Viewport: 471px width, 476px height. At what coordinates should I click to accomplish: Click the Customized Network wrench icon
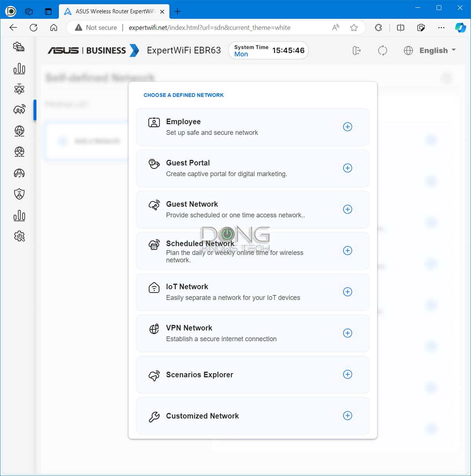point(154,417)
